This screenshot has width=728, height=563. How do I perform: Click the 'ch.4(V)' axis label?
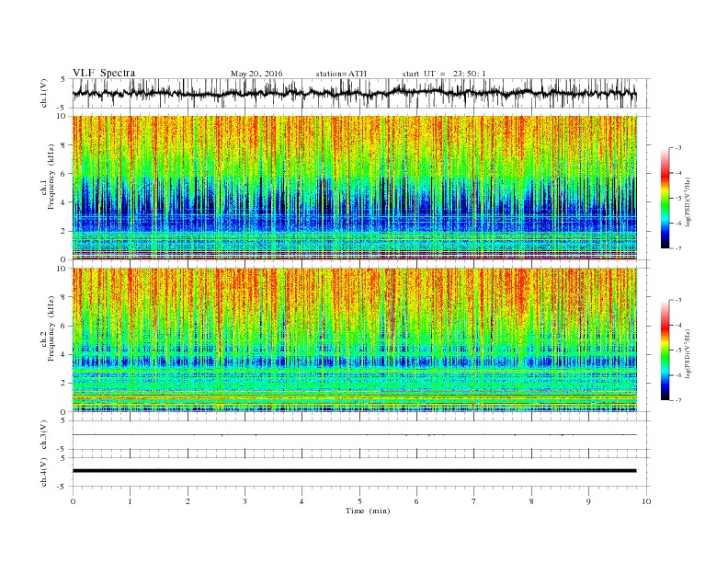44,472
